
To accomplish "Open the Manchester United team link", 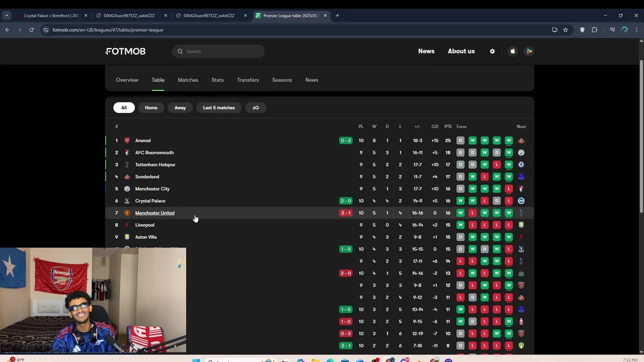I will [x=154, y=213].
